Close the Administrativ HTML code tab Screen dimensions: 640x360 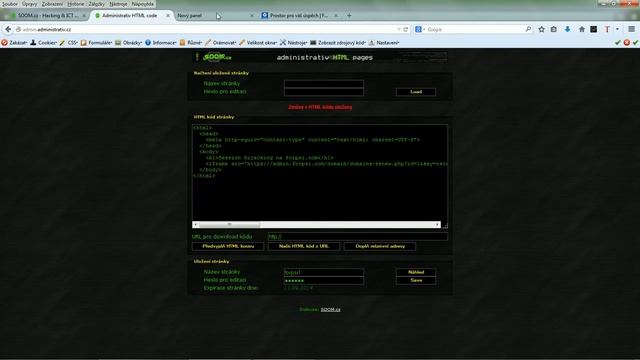tap(167, 16)
